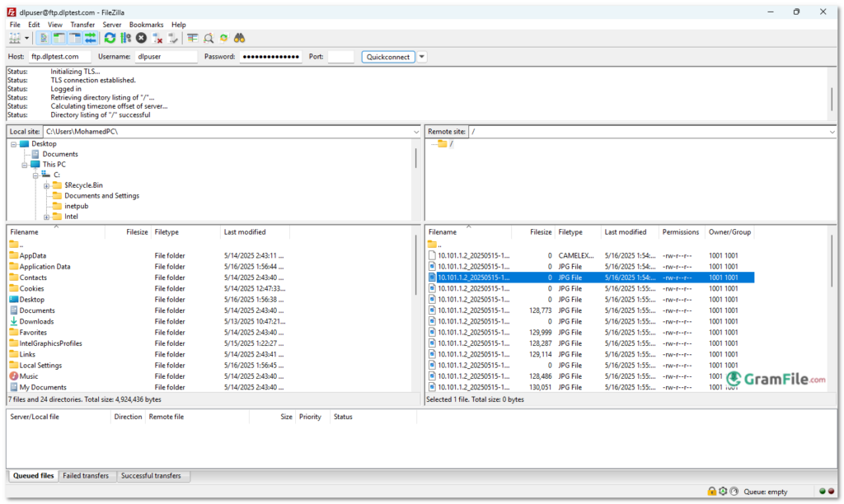Image resolution: width=844 pixels, height=504 pixels.
Task: Open the filename filters dialog icon
Action: click(209, 38)
